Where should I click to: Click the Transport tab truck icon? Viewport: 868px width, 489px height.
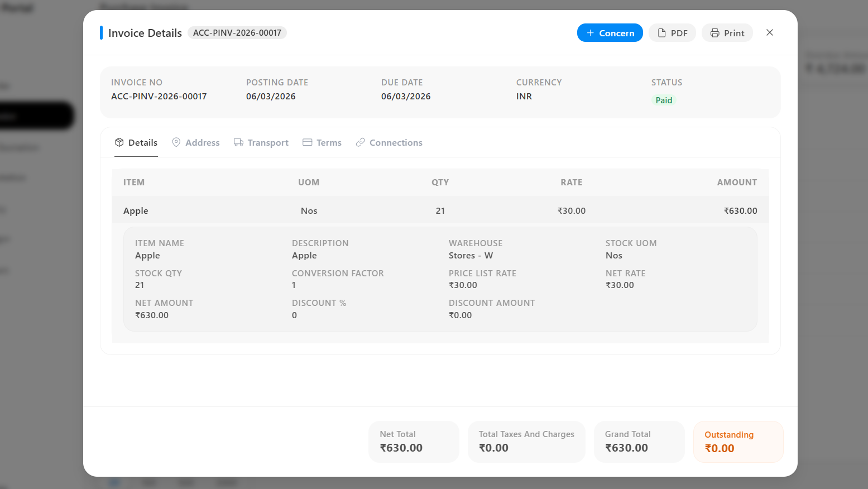point(238,142)
